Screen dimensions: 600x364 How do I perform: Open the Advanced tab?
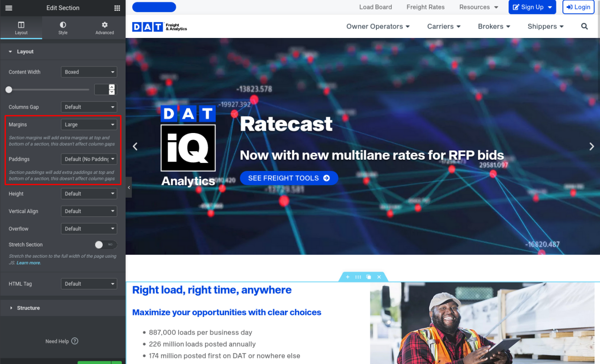click(x=105, y=28)
